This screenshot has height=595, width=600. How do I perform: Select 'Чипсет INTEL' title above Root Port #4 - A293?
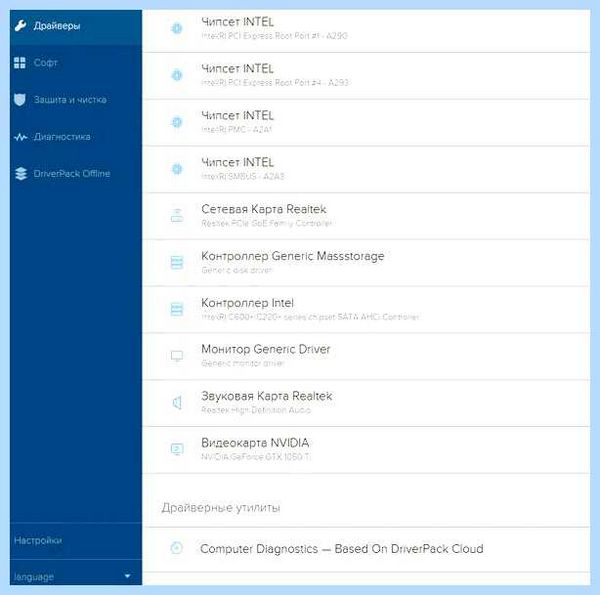(237, 69)
